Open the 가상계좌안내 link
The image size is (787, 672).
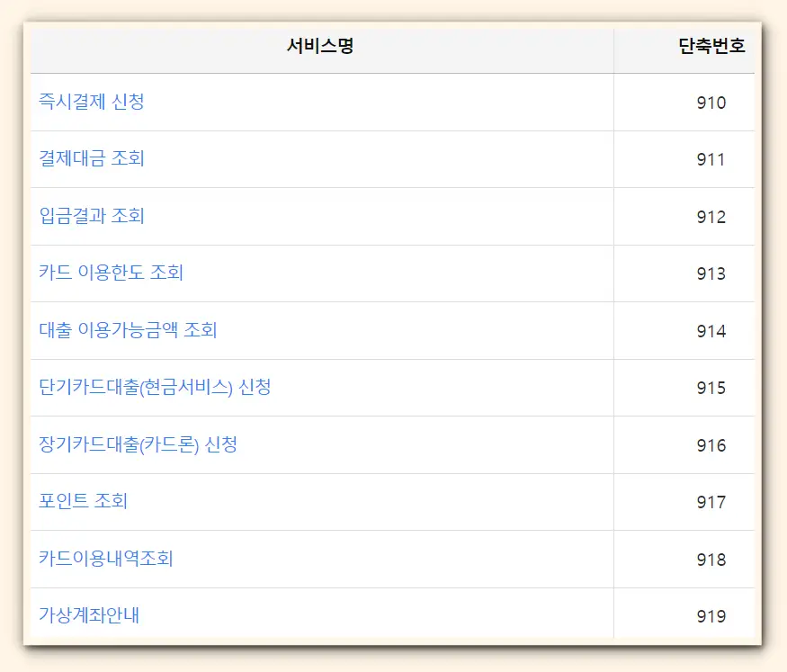click(x=89, y=614)
